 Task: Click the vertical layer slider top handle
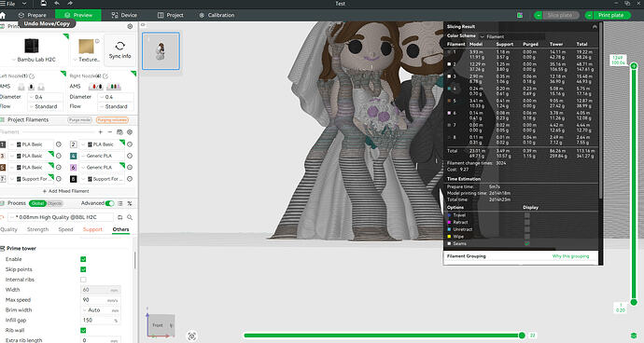tap(634, 66)
